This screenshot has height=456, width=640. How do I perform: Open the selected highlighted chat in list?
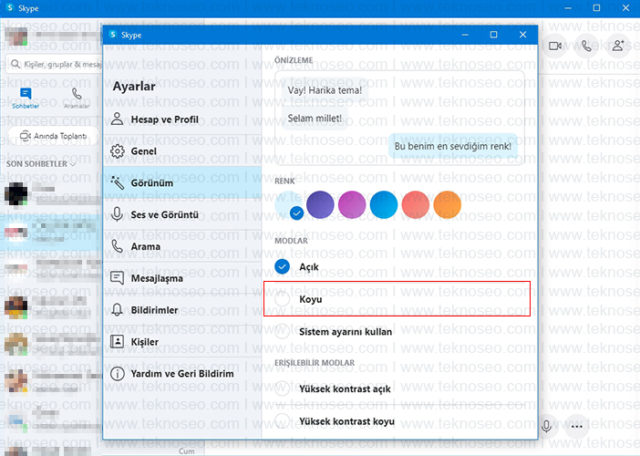coord(51,233)
